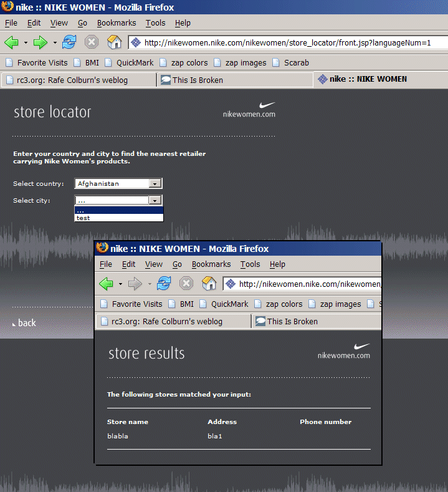This screenshot has height=492, width=448.
Task: Reload page in popup Firefox window
Action: pos(164,283)
